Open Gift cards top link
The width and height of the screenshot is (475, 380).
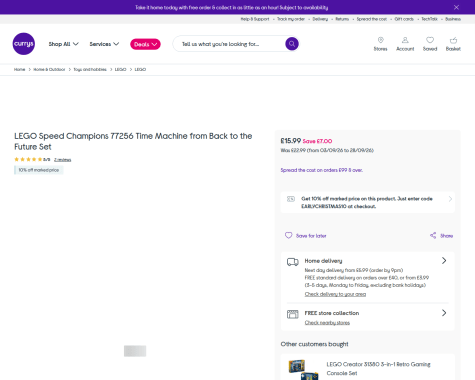[x=404, y=19]
